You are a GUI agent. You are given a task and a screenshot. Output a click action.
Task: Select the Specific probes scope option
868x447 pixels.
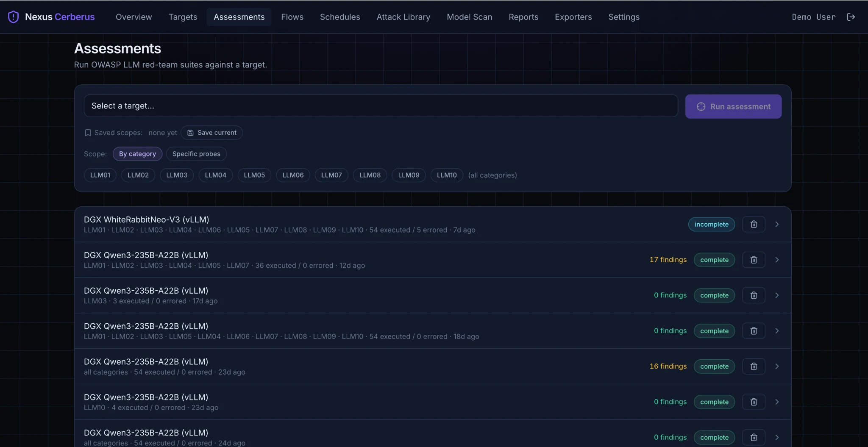(196, 154)
